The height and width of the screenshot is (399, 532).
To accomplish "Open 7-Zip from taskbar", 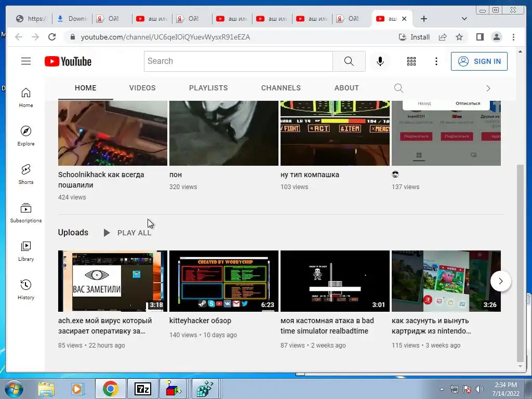I will (142, 389).
